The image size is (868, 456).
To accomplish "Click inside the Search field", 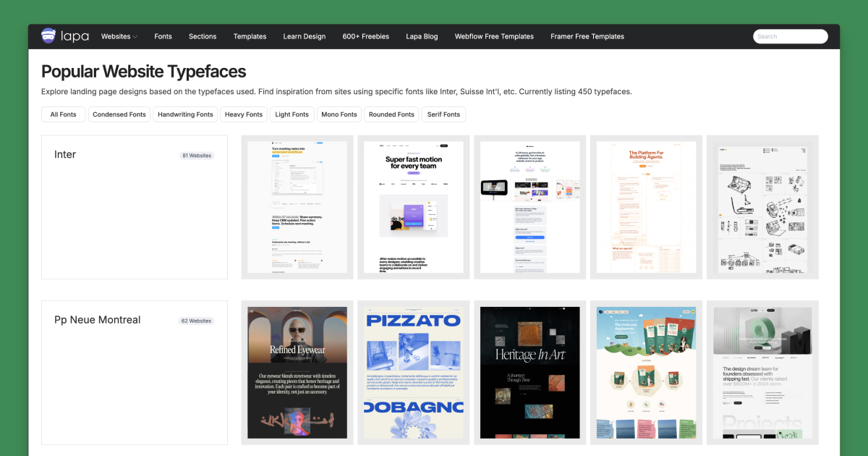I will [790, 35].
